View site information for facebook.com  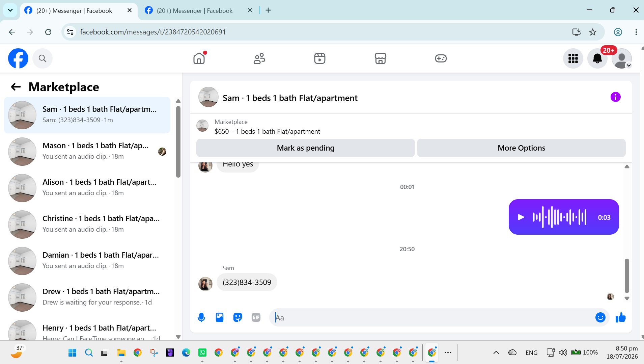click(70, 32)
